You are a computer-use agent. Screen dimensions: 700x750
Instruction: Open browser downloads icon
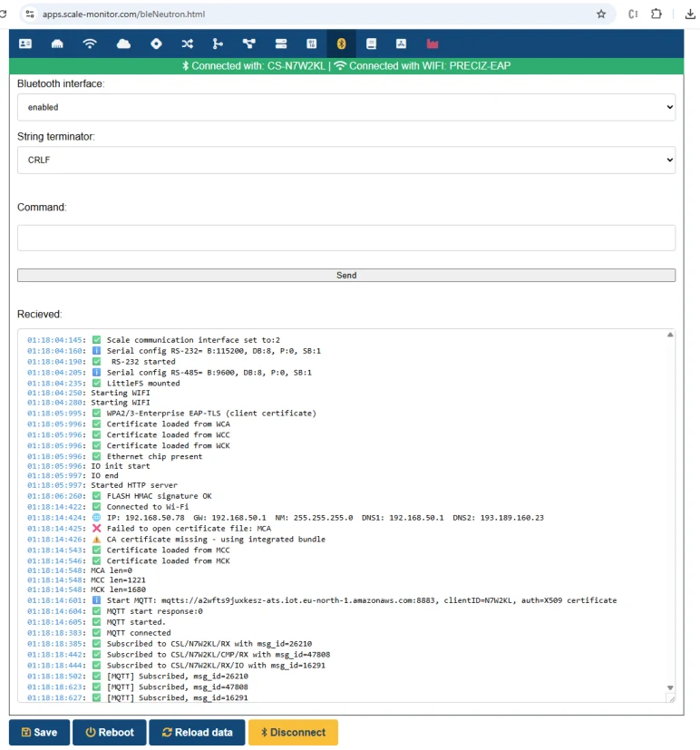(690, 14)
